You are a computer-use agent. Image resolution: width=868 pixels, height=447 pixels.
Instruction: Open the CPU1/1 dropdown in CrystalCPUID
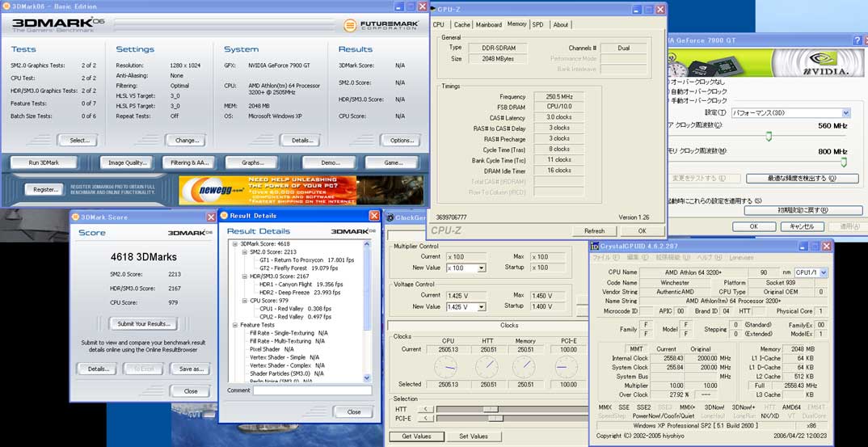coord(824,272)
